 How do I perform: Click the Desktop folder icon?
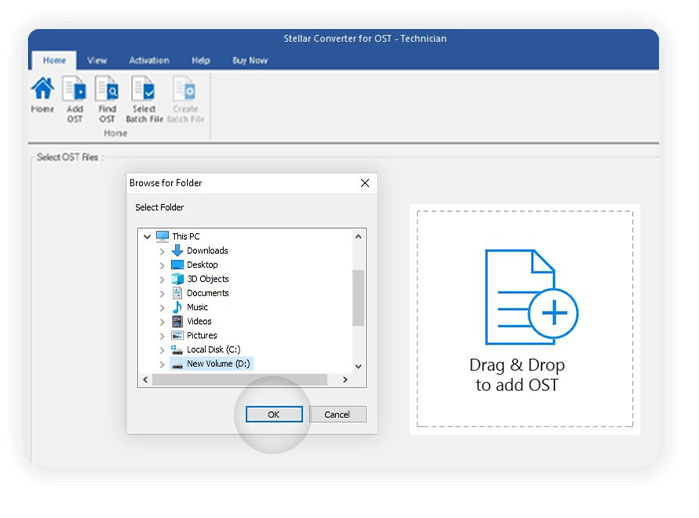pyautogui.click(x=177, y=265)
